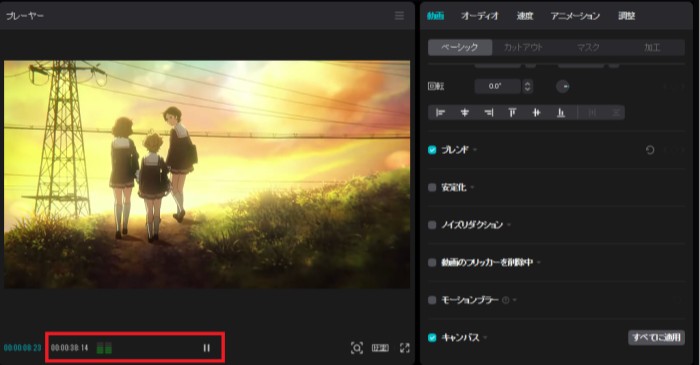Viewport: 700px width, 365px height.
Task: Enable the ノイズリダクション checkbox
Action: [432, 225]
